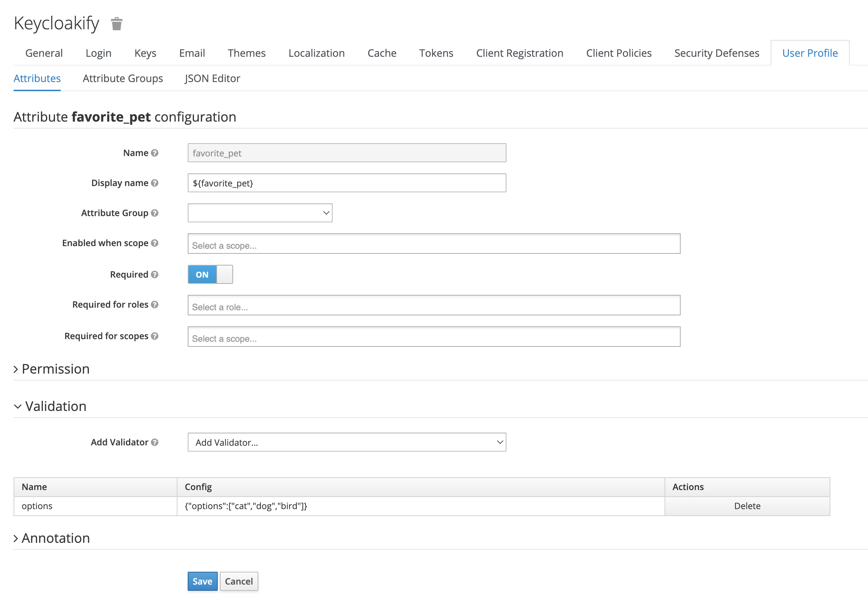The height and width of the screenshot is (608, 868).
Task: Switch to the Attribute Groups tab
Action: click(x=123, y=78)
